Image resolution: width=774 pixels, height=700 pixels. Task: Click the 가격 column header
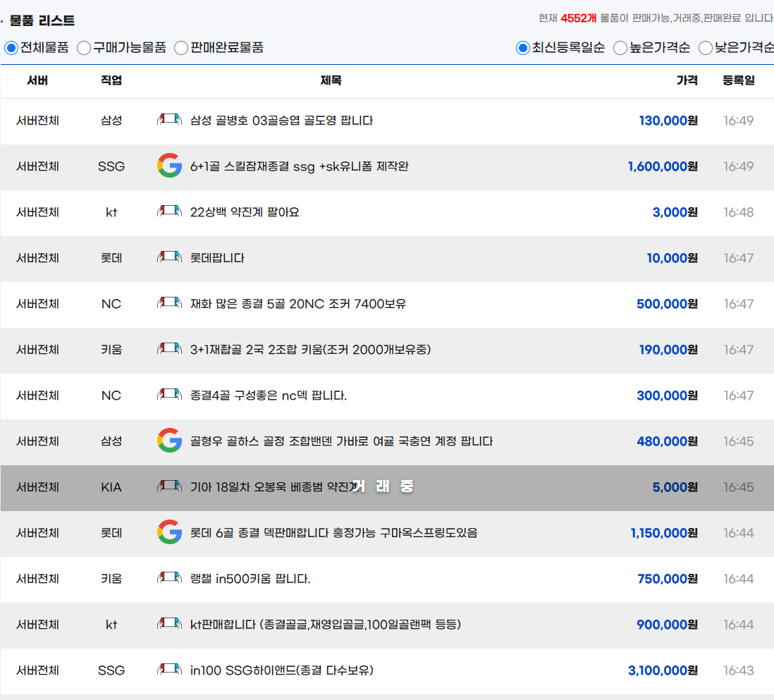[x=687, y=80]
